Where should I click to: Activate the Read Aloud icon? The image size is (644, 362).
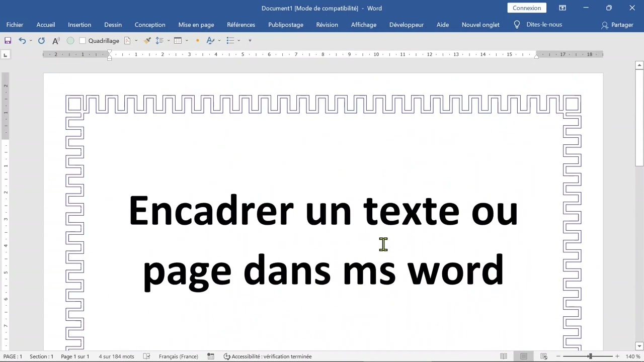(56, 41)
